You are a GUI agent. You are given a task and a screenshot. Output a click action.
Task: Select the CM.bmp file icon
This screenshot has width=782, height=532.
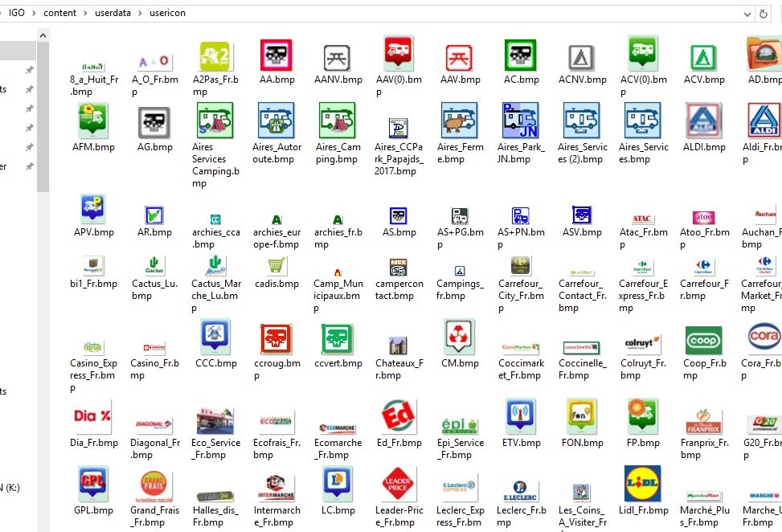pos(459,337)
